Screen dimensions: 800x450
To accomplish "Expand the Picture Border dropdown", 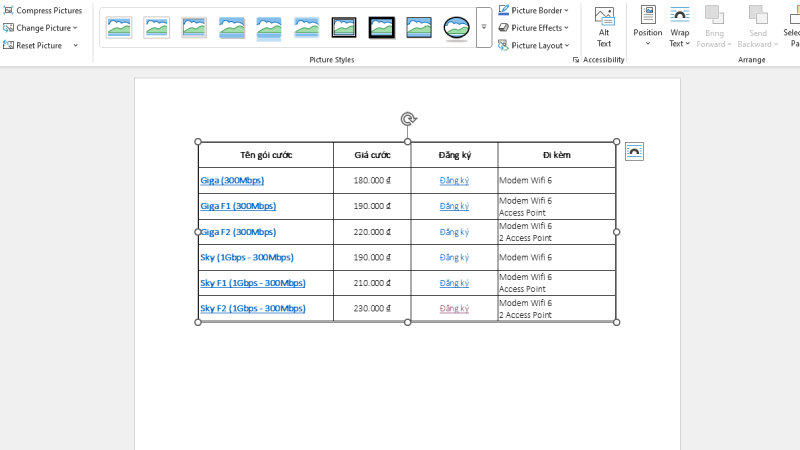I will tap(533, 10).
